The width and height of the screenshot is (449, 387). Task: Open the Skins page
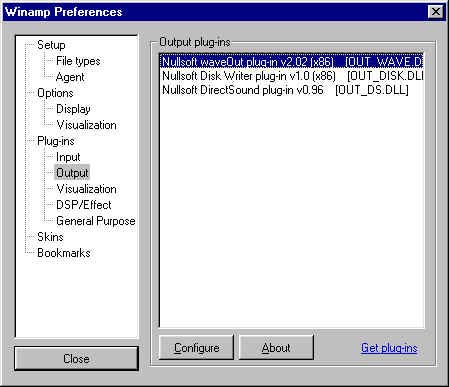pyautogui.click(x=50, y=237)
